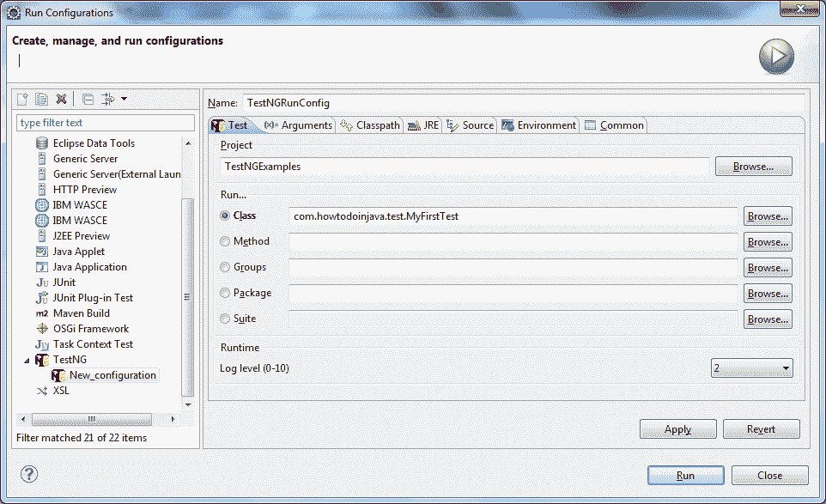Browse for test Groups
This screenshot has width=826, height=504.
[768, 268]
